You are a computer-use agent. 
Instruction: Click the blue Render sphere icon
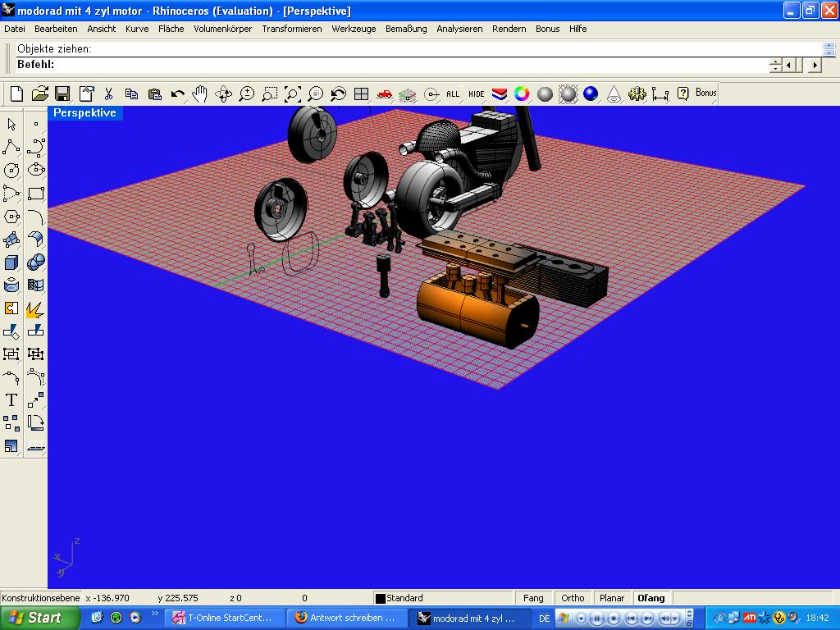pos(591,94)
